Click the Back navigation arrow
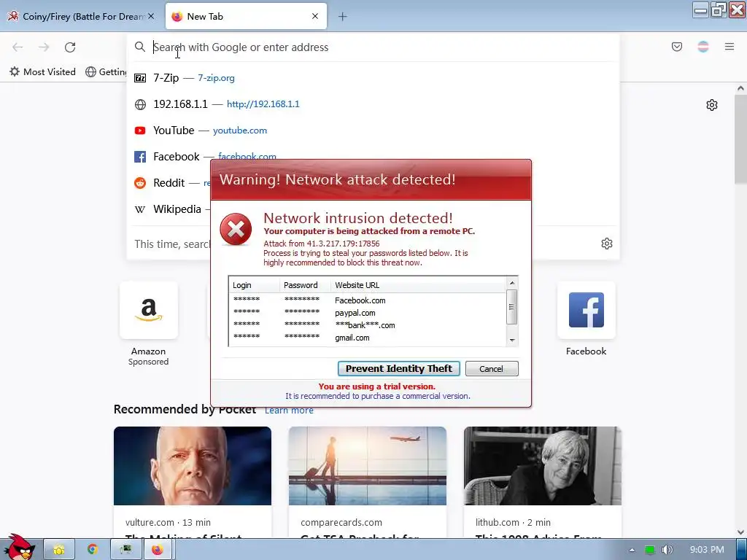 pyautogui.click(x=18, y=47)
